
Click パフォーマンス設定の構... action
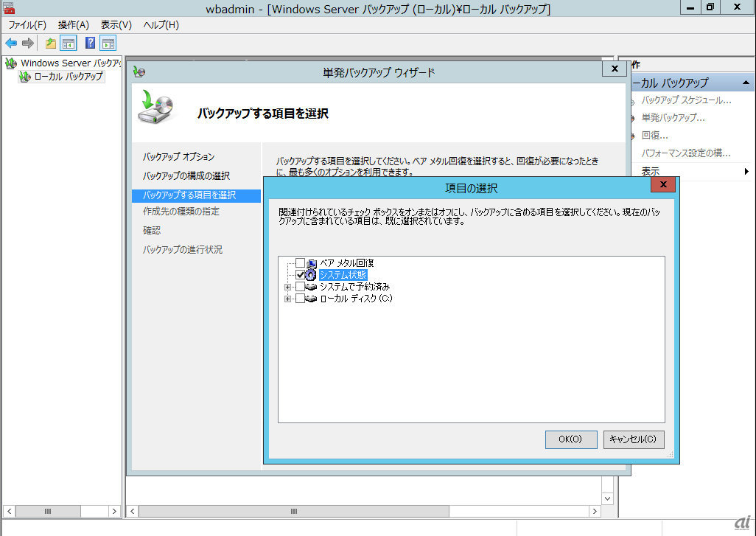point(685,153)
